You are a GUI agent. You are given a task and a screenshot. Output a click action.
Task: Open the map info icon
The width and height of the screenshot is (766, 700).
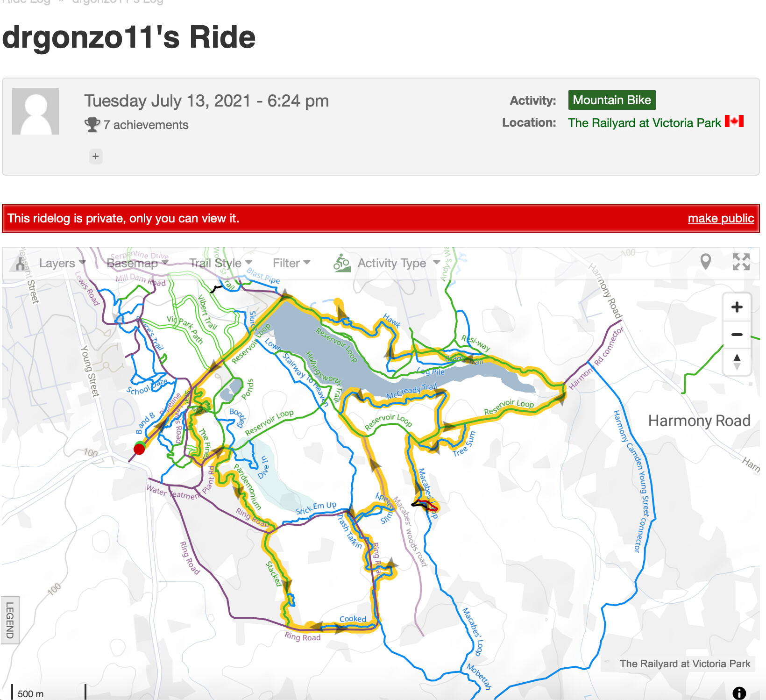point(739,693)
